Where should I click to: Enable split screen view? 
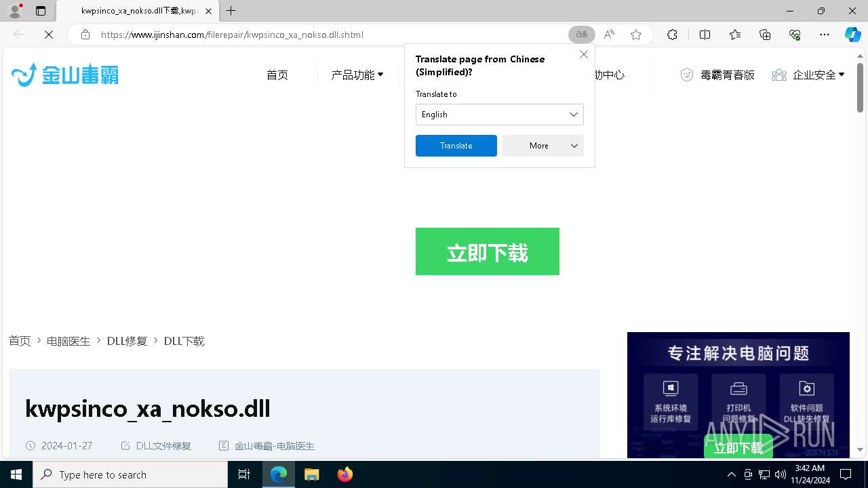coord(705,35)
